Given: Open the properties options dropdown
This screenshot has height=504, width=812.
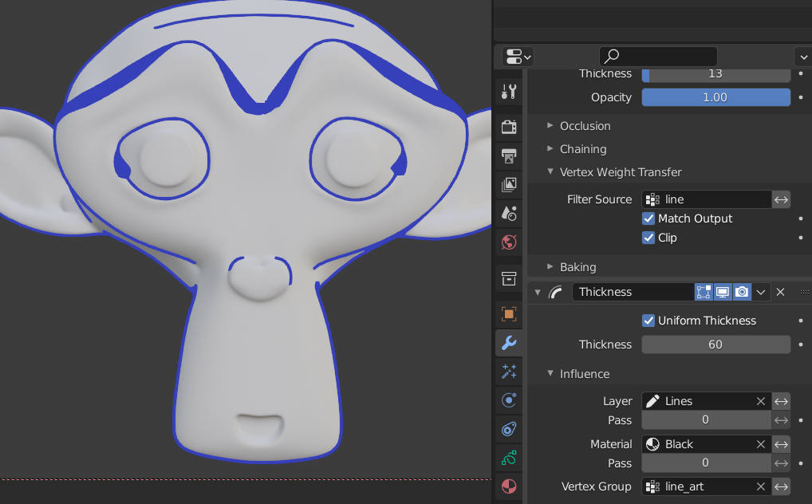Looking at the screenshot, I should click(803, 57).
